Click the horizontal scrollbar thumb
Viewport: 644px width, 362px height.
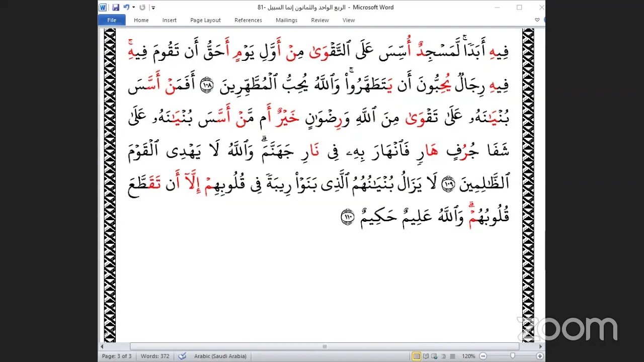[325, 346]
